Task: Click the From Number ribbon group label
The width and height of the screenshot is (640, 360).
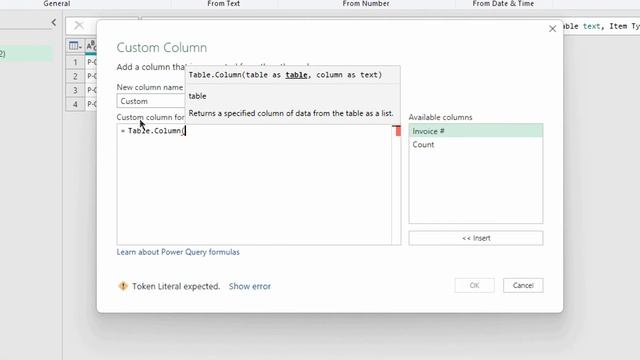Action: coord(366,4)
